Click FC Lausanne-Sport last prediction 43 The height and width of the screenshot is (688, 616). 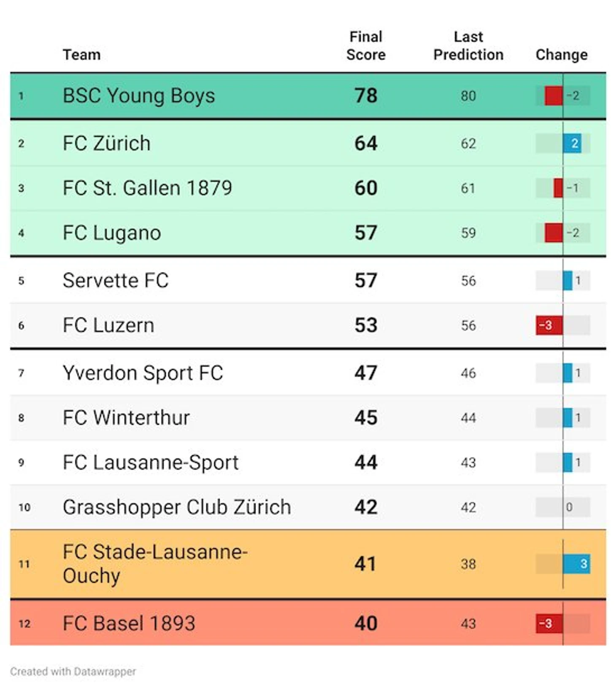pos(468,463)
